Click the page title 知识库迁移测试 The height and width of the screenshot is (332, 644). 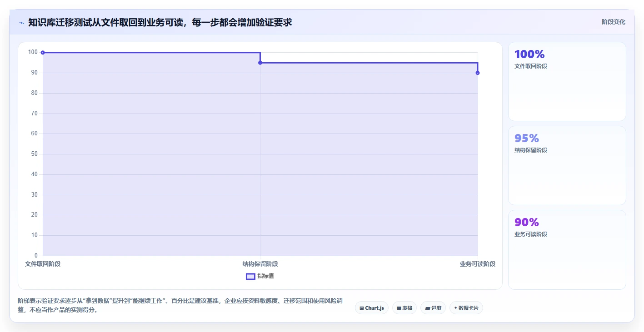(160, 22)
